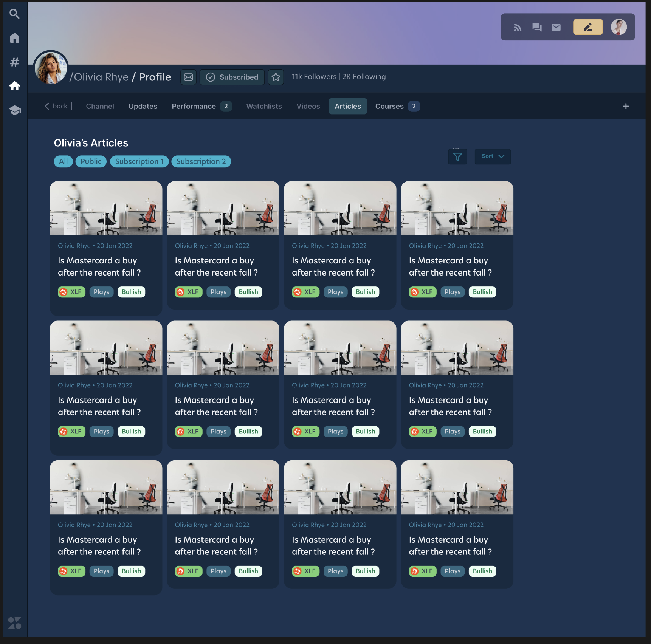
Task: Click the white home icon below the hashtag
Action: coord(14,86)
